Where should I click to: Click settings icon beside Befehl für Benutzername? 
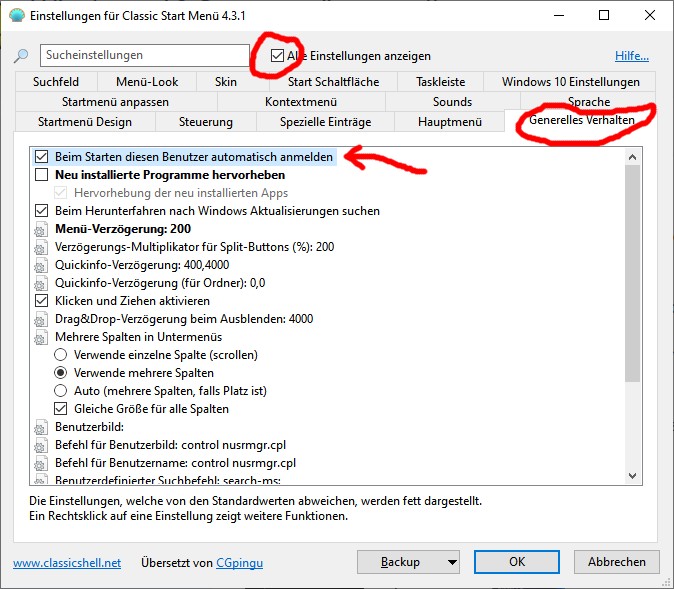click(41, 463)
